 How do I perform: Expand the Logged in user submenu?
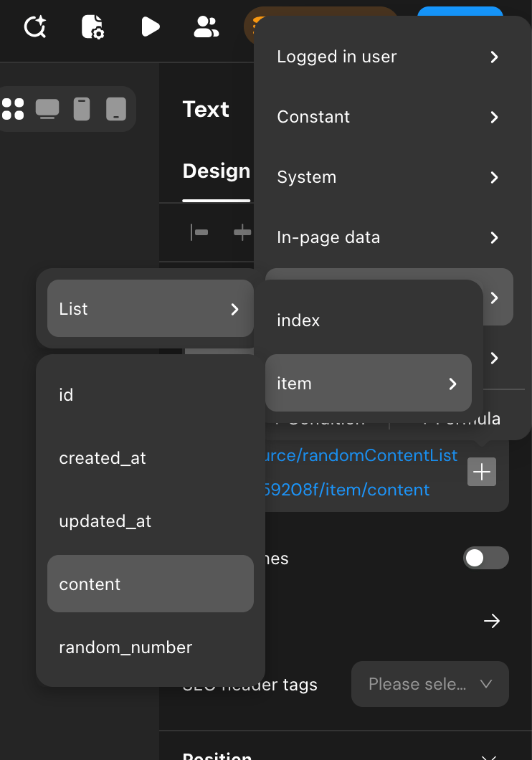tap(387, 57)
